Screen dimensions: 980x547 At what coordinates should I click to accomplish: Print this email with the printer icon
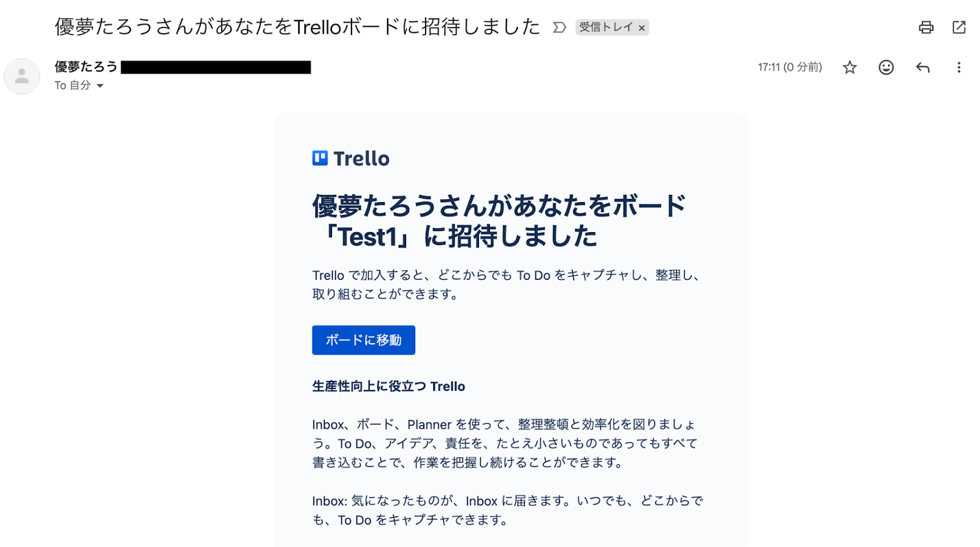point(925,27)
